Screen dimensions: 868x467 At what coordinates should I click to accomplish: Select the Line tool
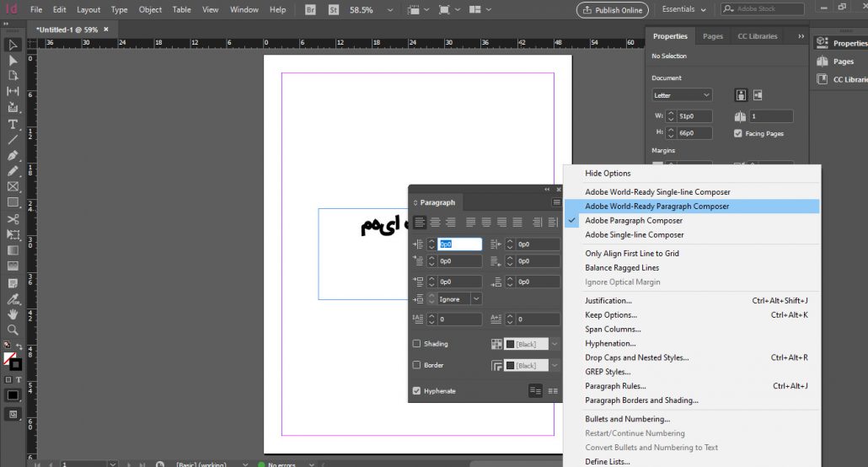(x=13, y=140)
